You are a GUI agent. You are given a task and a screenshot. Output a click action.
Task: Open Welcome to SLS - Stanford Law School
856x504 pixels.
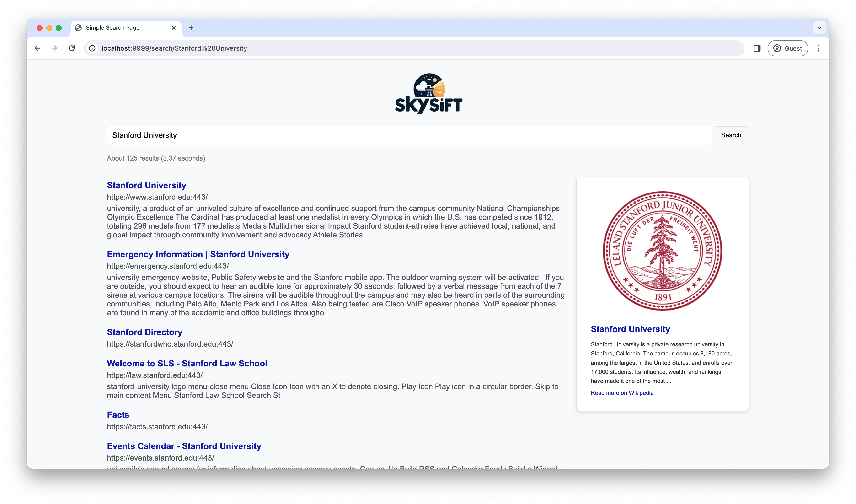pyautogui.click(x=187, y=363)
